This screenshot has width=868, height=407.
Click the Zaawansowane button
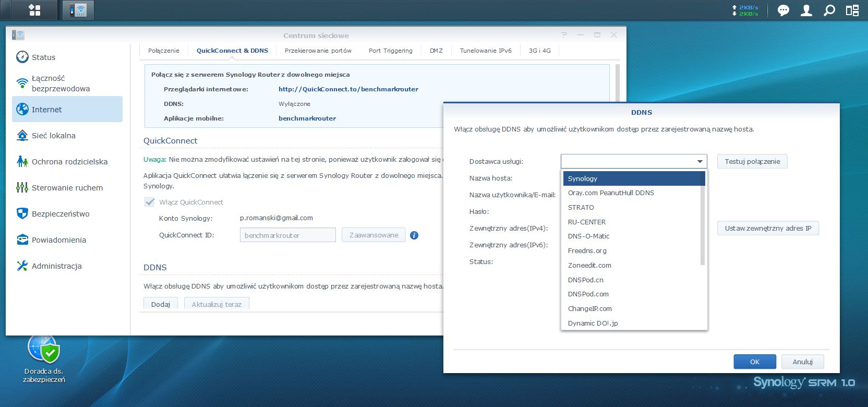374,235
